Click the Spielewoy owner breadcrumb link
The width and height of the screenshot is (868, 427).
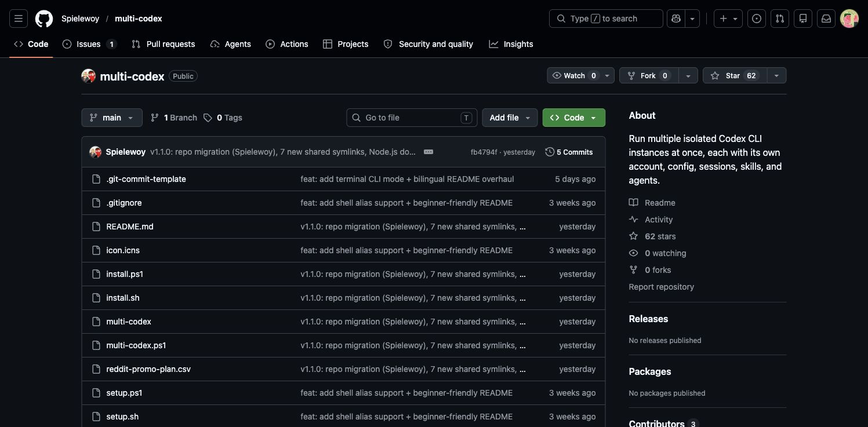81,19
